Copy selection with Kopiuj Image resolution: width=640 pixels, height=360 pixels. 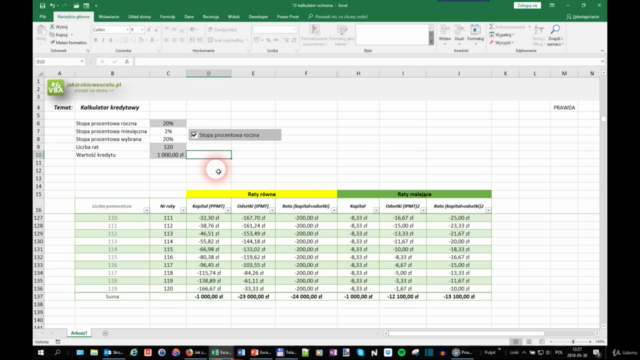click(59, 35)
